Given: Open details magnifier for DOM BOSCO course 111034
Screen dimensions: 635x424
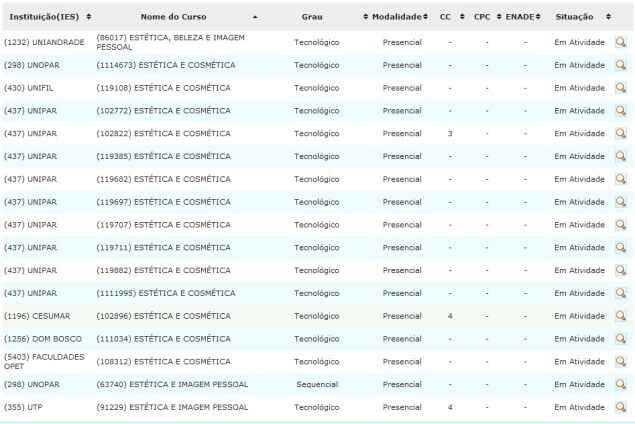Looking at the screenshot, I should point(620,339).
